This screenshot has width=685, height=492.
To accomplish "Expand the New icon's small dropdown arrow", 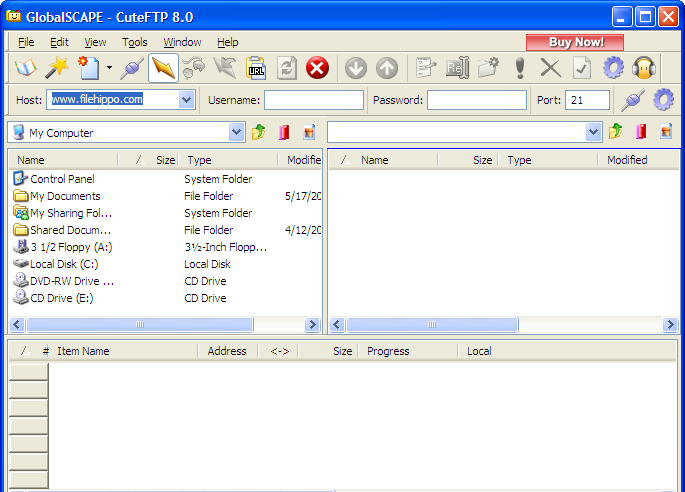I will tap(109, 68).
